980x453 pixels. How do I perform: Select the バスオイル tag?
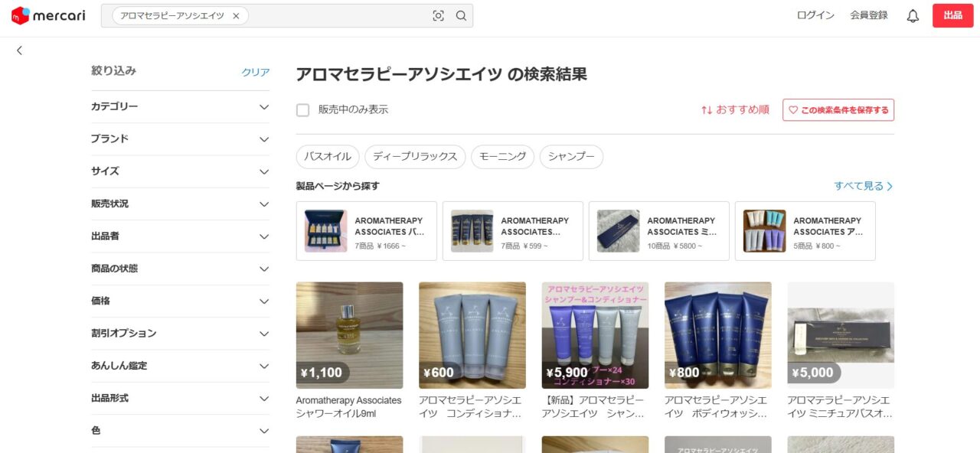(x=328, y=157)
